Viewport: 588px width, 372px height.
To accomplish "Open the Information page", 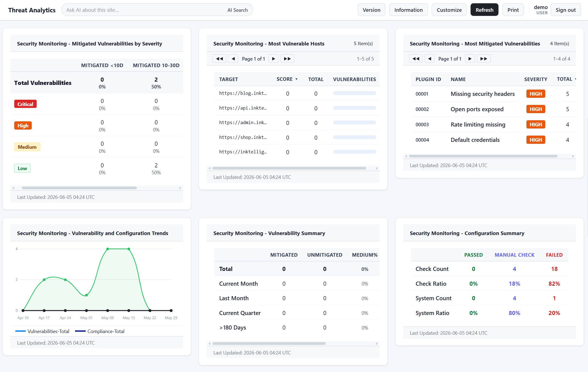I will 408,10.
